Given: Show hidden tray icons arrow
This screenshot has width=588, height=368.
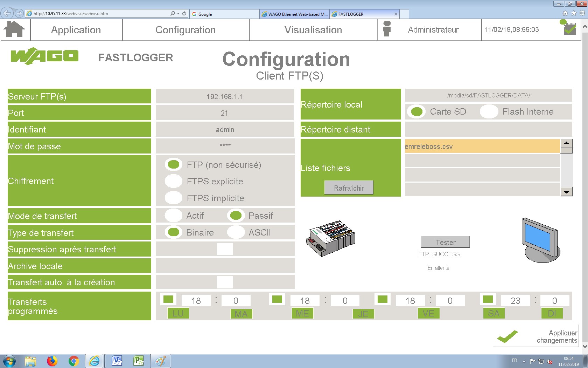Looking at the screenshot, I should pos(524,361).
